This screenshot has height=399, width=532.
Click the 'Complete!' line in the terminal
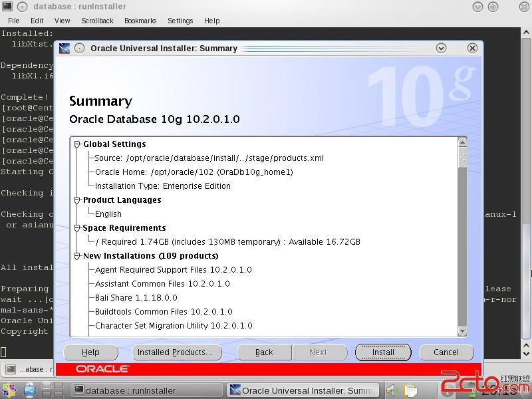point(25,97)
